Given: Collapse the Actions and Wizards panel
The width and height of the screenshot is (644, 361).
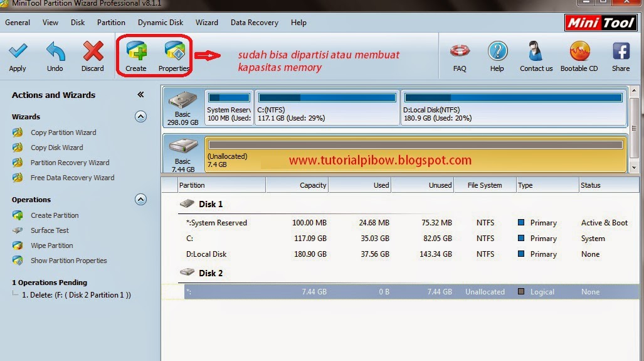Looking at the screenshot, I should click(x=140, y=95).
